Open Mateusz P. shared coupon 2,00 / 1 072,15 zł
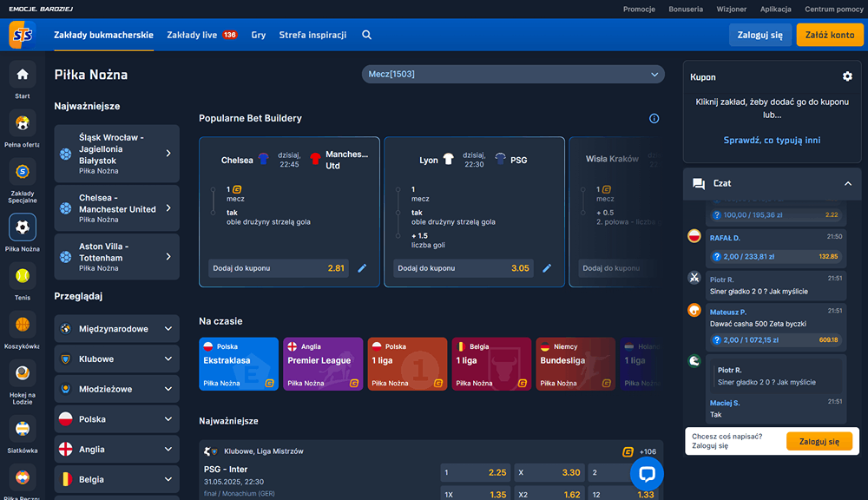This screenshot has width=868, height=500. [776, 340]
